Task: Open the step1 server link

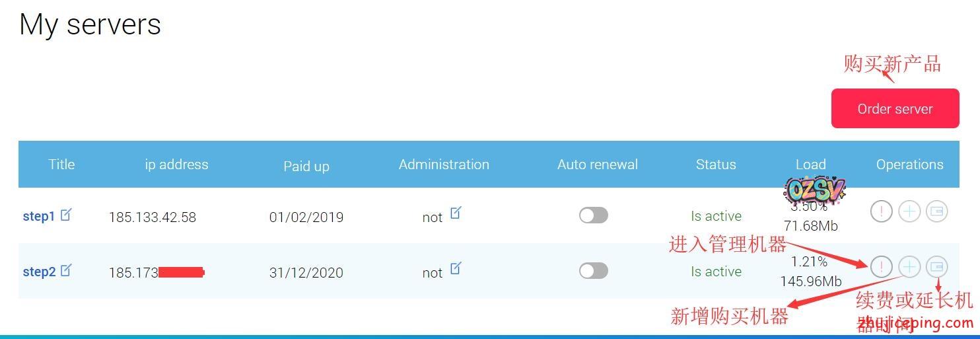Action: pos(39,217)
